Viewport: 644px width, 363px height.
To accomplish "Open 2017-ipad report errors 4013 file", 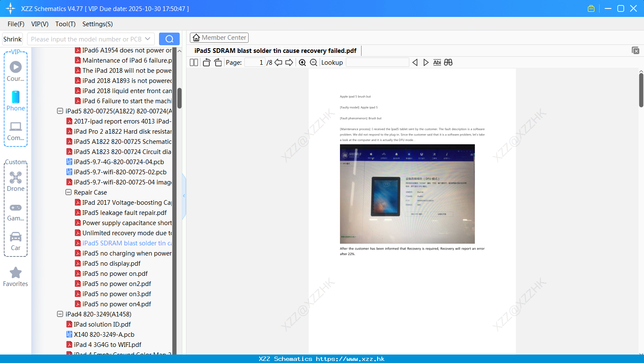I will (x=123, y=121).
